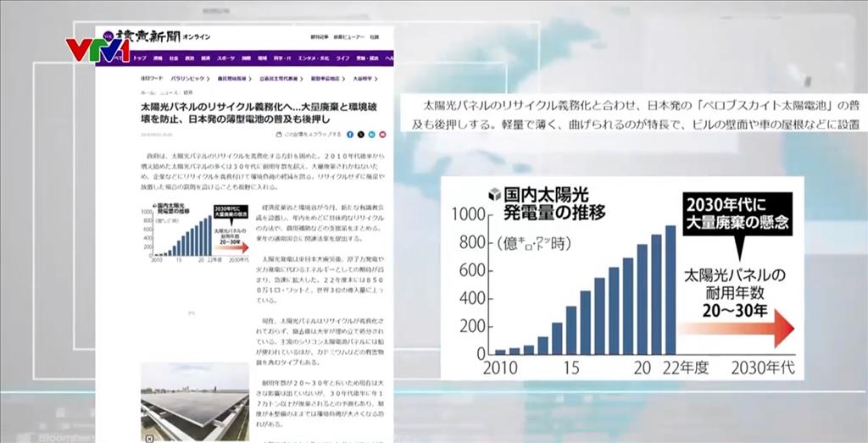Open the 自民党総裁選 keyword link
This screenshot has width=868, height=443.
232,79
